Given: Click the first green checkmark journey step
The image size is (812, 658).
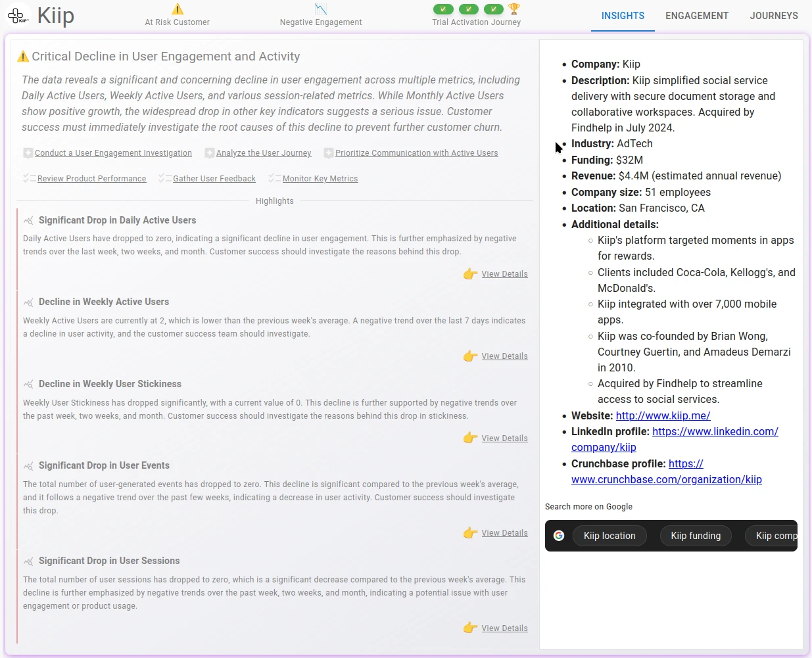Looking at the screenshot, I should 443,9.
